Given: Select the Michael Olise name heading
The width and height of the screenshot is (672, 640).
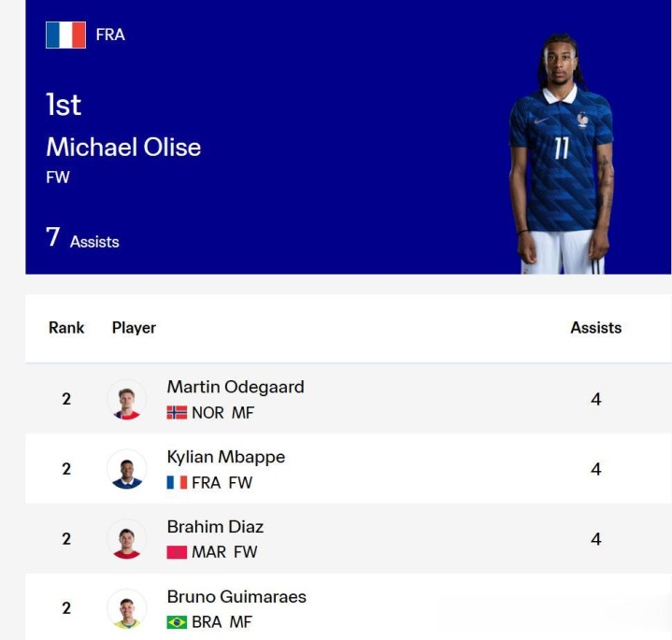Looking at the screenshot, I should (x=123, y=147).
